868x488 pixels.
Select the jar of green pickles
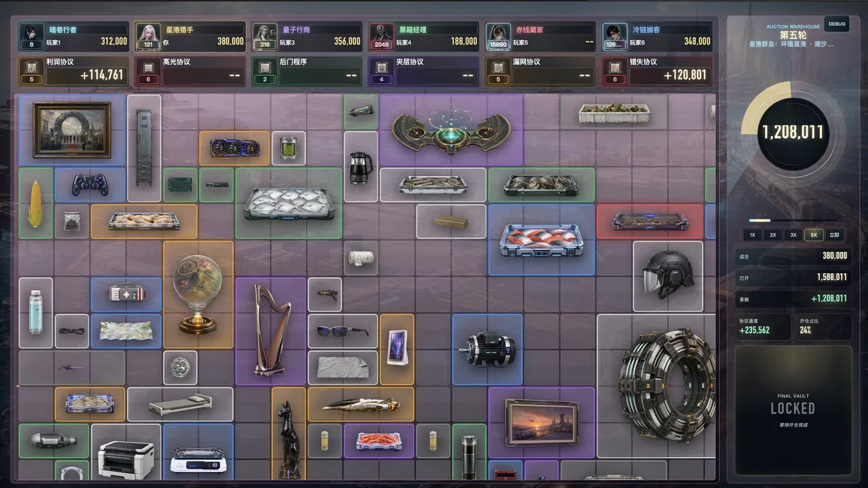pyautogui.click(x=288, y=148)
